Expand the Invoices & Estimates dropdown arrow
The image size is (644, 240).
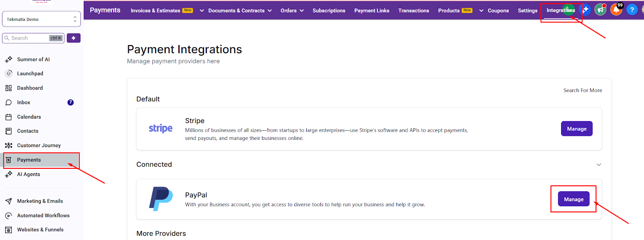(x=202, y=10)
